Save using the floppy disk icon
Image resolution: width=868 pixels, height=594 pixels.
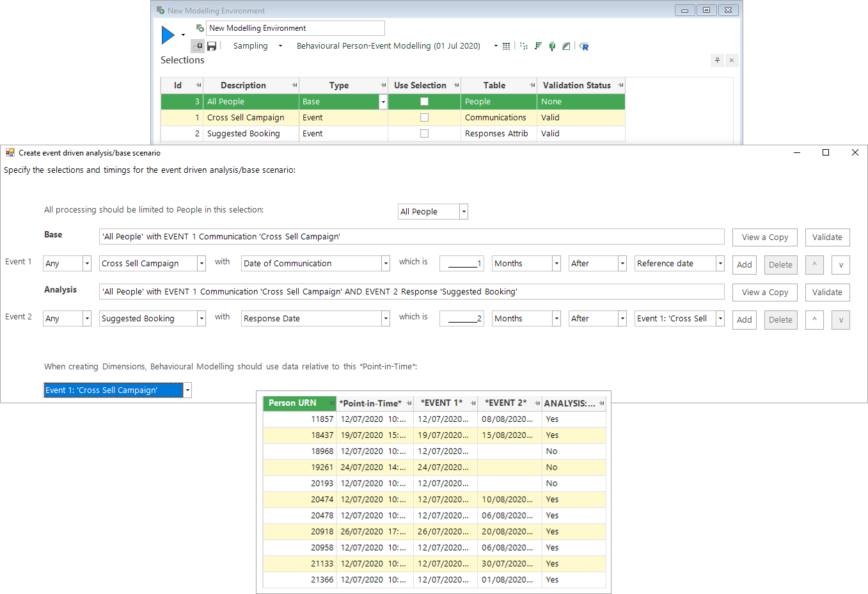(212, 46)
